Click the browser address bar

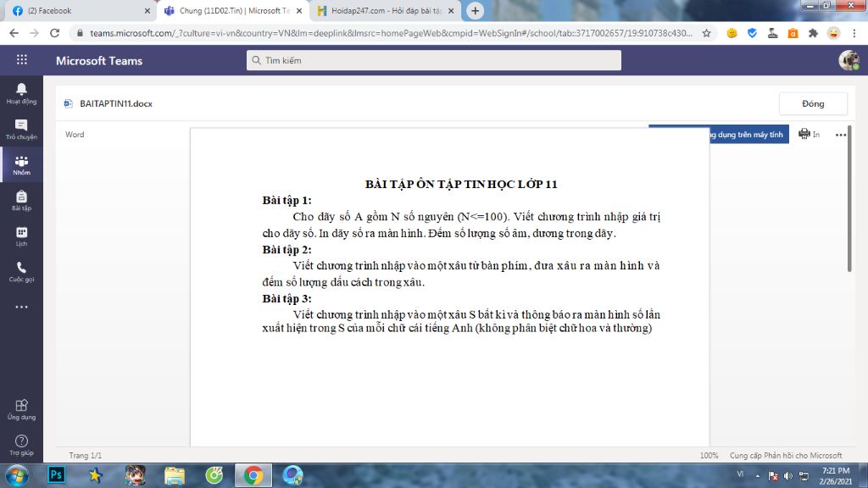[x=390, y=33]
